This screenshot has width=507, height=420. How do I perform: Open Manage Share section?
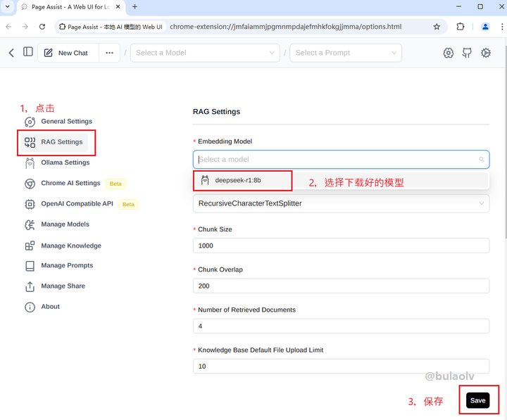point(63,286)
